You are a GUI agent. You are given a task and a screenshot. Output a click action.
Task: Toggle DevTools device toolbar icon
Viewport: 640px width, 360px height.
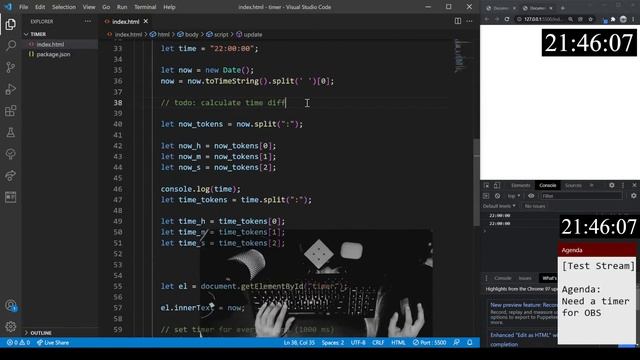[x=496, y=185]
